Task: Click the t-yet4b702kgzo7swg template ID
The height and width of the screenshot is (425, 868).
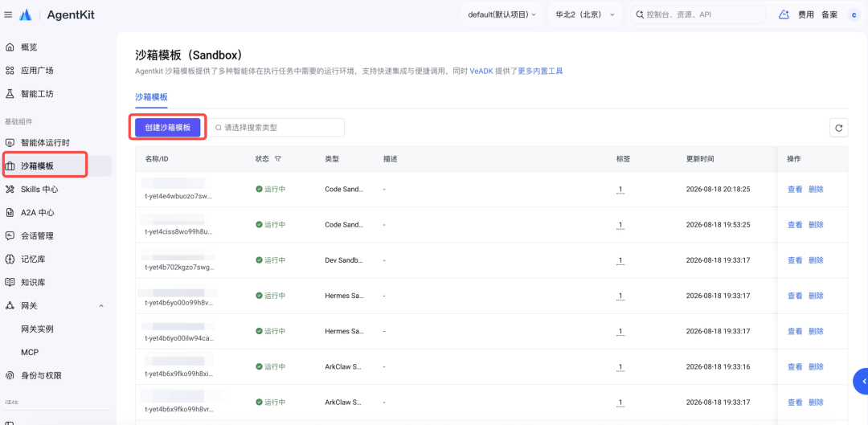Action: (x=178, y=267)
